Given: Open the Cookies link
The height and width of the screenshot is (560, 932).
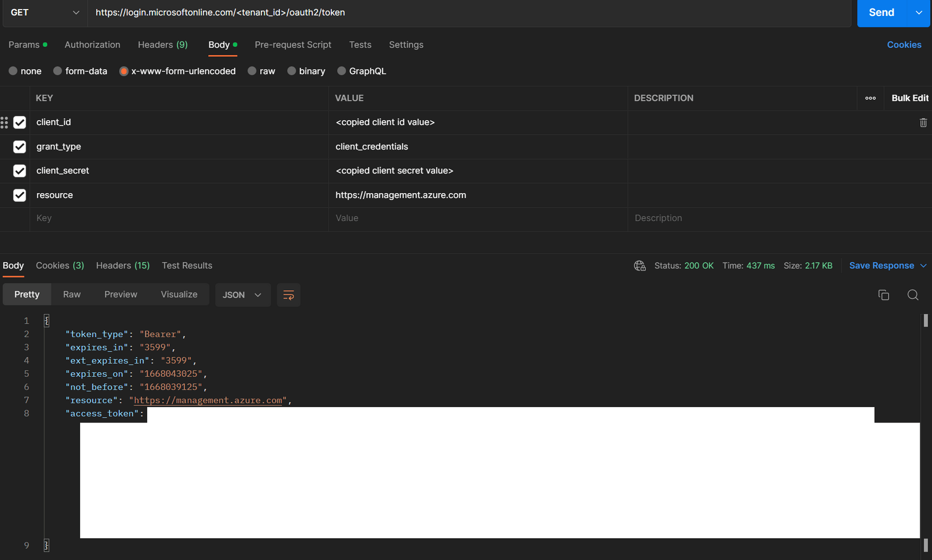Looking at the screenshot, I should point(904,45).
